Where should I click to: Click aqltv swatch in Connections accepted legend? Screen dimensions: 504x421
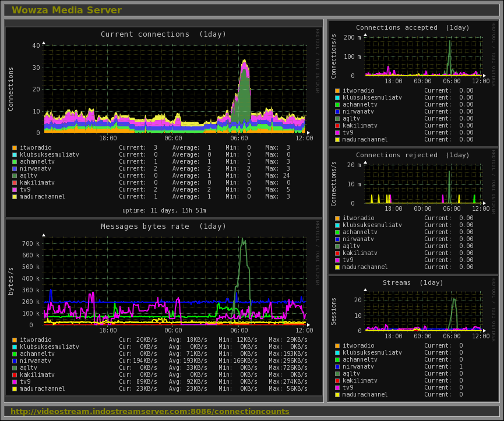click(x=337, y=118)
